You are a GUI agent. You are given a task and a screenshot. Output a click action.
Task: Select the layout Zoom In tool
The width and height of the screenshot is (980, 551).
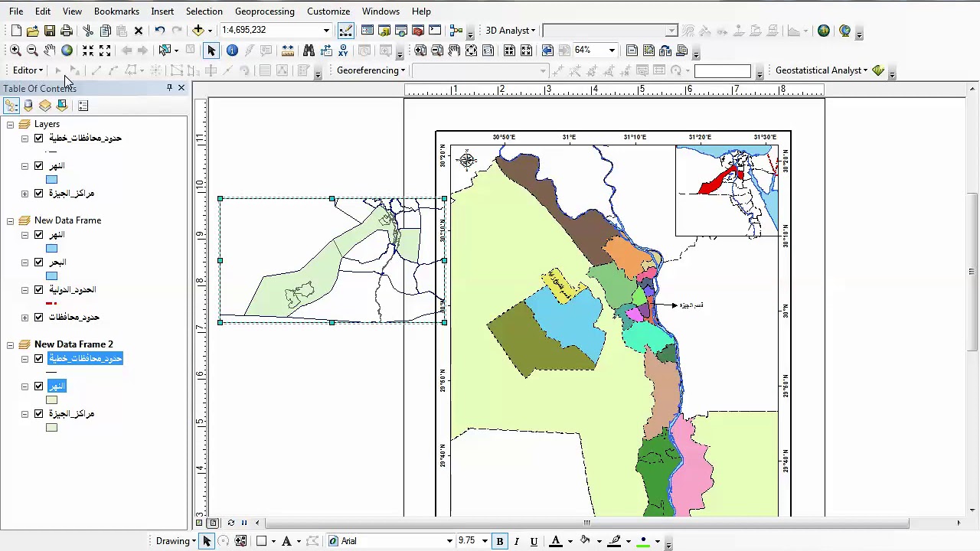420,51
